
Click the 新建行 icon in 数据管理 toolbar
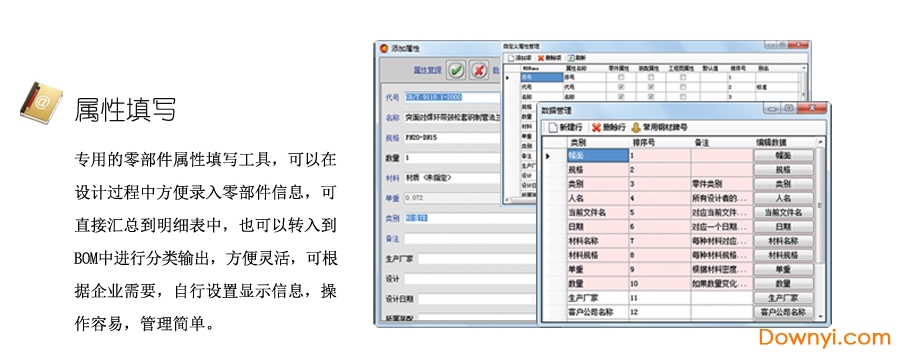pyautogui.click(x=552, y=127)
